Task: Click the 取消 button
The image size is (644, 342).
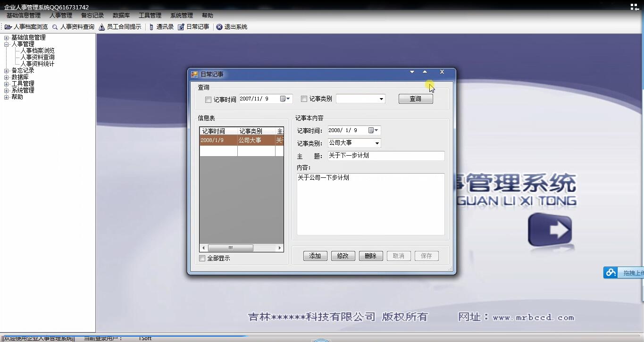Action: pos(399,256)
